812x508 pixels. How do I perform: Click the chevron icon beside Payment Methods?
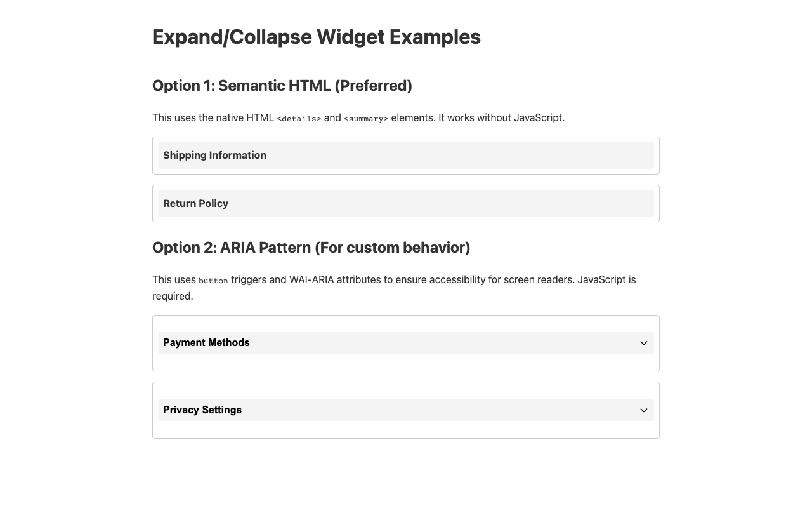643,343
